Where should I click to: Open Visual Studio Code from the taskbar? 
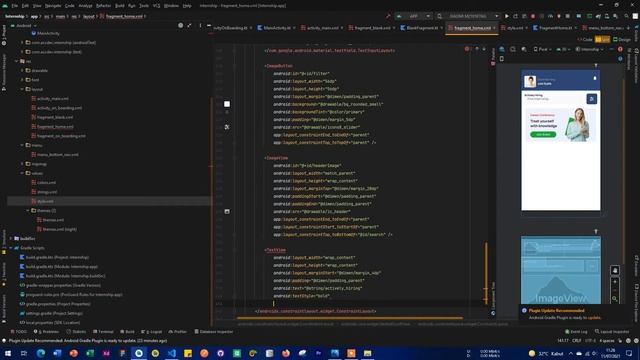pyautogui.click(x=171, y=353)
